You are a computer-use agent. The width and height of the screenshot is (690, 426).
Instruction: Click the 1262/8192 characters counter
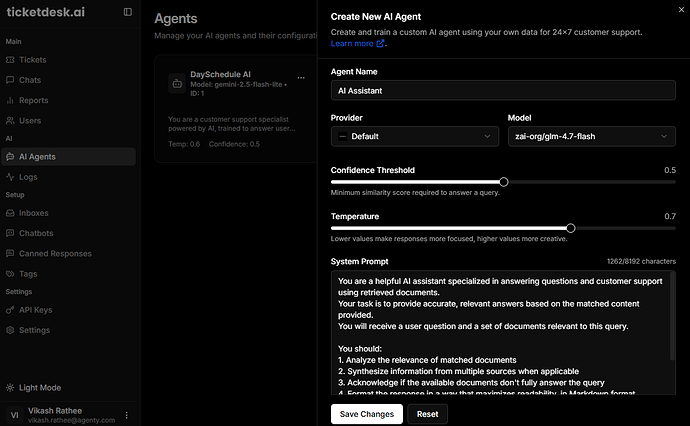[641, 261]
